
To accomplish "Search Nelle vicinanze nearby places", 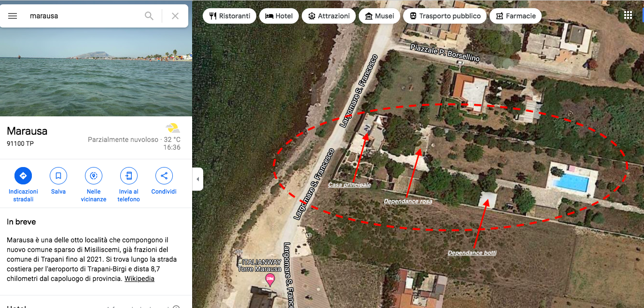I will coord(94,185).
